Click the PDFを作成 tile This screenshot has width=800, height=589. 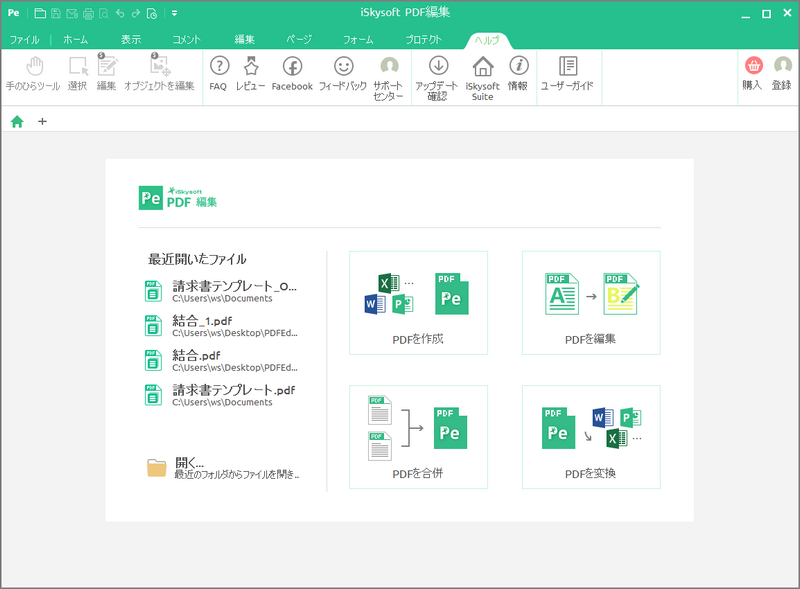click(418, 303)
